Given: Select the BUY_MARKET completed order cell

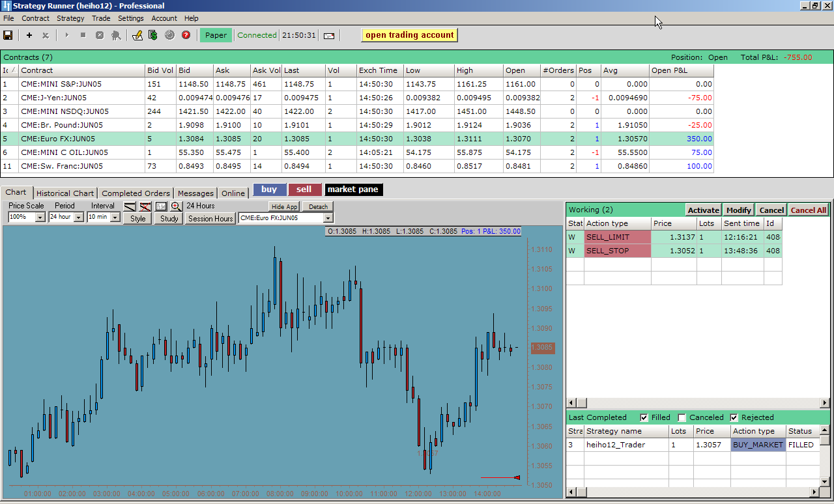Looking at the screenshot, I should (x=758, y=445).
